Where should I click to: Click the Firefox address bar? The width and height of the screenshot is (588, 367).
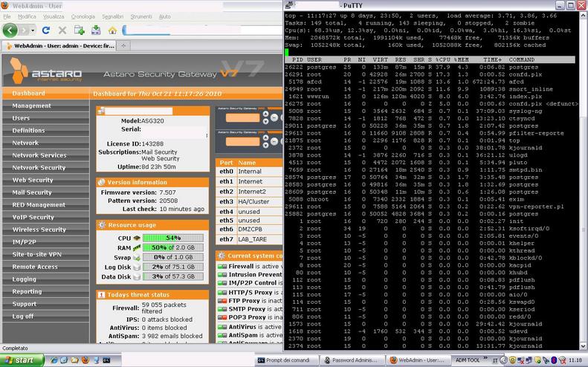tap(202, 30)
